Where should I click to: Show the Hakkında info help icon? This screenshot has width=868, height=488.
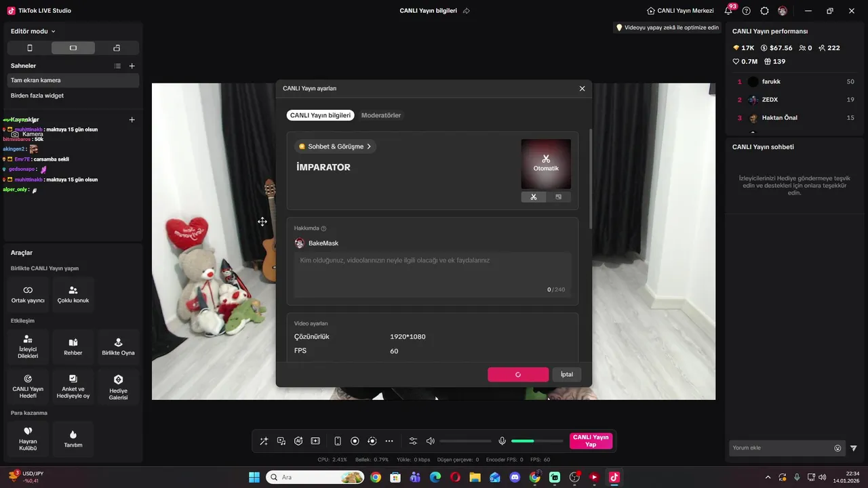click(x=323, y=228)
